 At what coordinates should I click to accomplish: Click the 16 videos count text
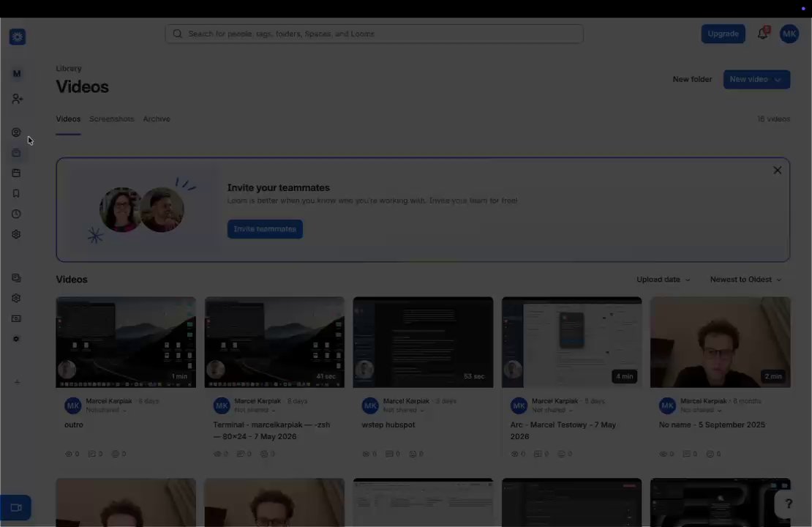tap(774, 119)
